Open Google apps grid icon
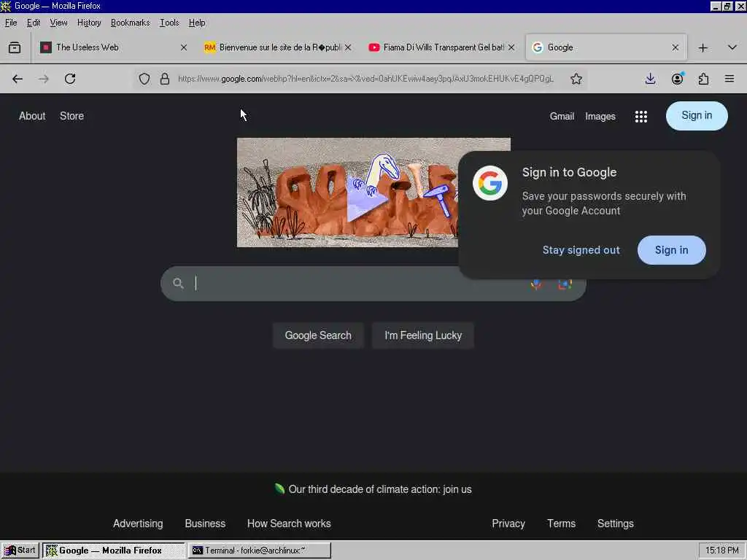 (x=641, y=116)
